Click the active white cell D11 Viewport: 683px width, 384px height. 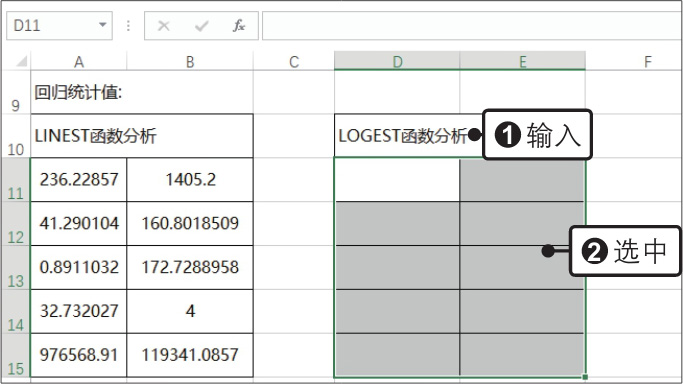click(397, 180)
